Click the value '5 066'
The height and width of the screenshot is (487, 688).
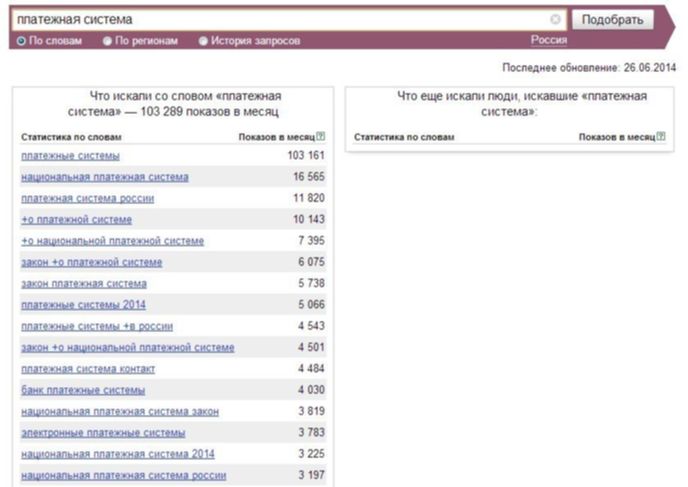click(312, 304)
